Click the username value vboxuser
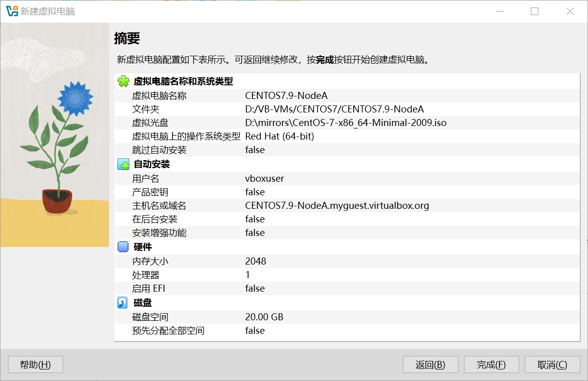Screen dimensions: 588x381 click(x=265, y=179)
